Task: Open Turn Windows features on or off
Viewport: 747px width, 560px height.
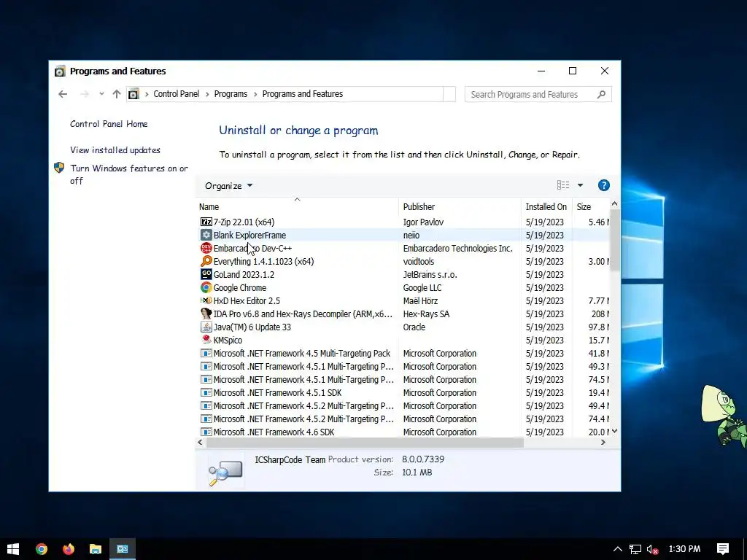Action: click(x=129, y=174)
